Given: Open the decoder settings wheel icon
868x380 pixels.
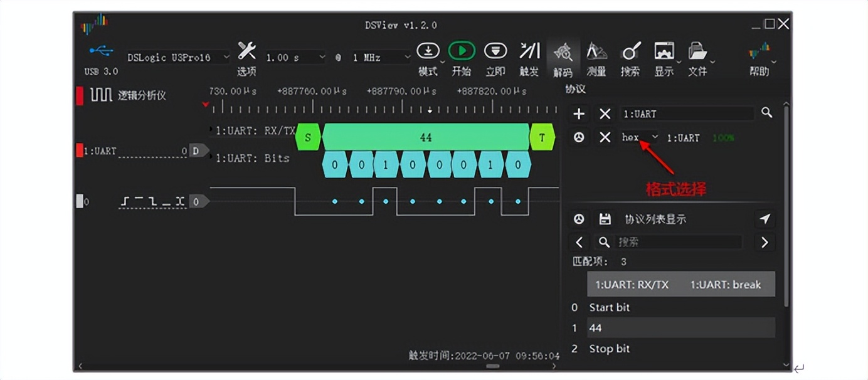Looking at the screenshot, I should coord(579,137).
